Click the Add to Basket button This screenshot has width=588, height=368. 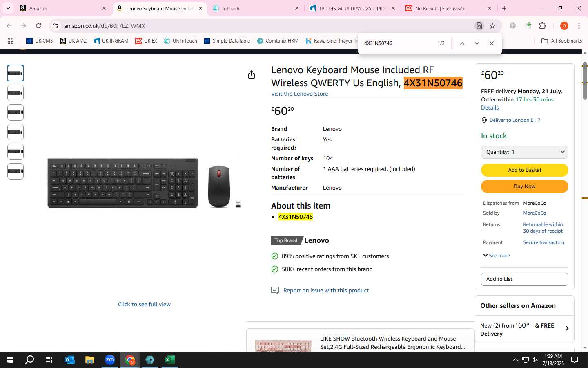524,170
